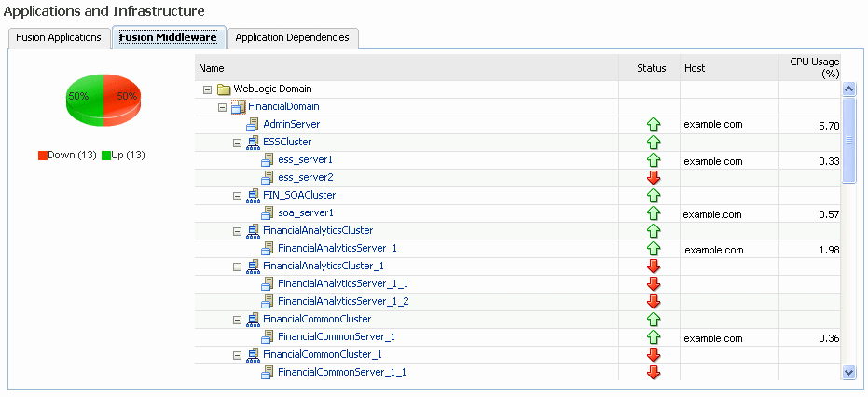
Task: Select the Fusion Middleware tab
Action: pos(168,37)
